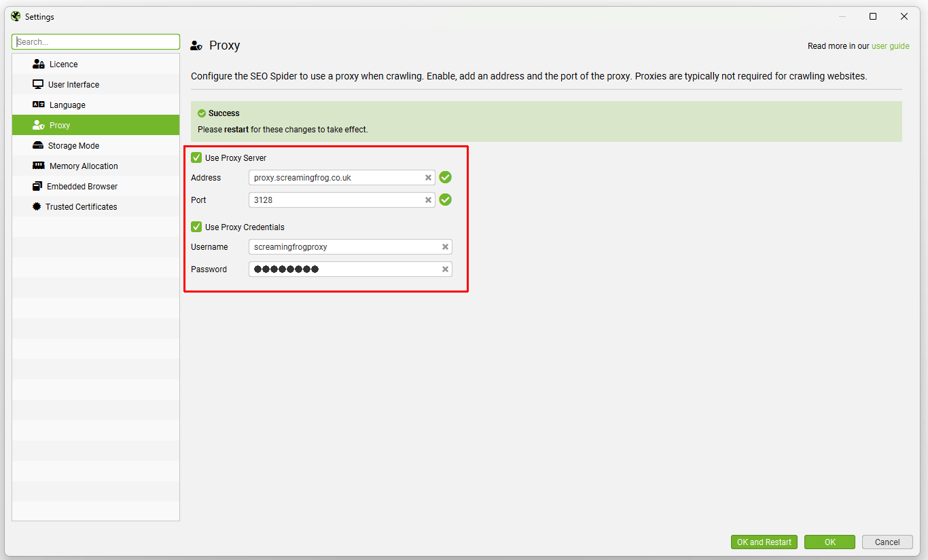928x560 pixels.
Task: Clear the Address field with its X icon
Action: pos(428,177)
